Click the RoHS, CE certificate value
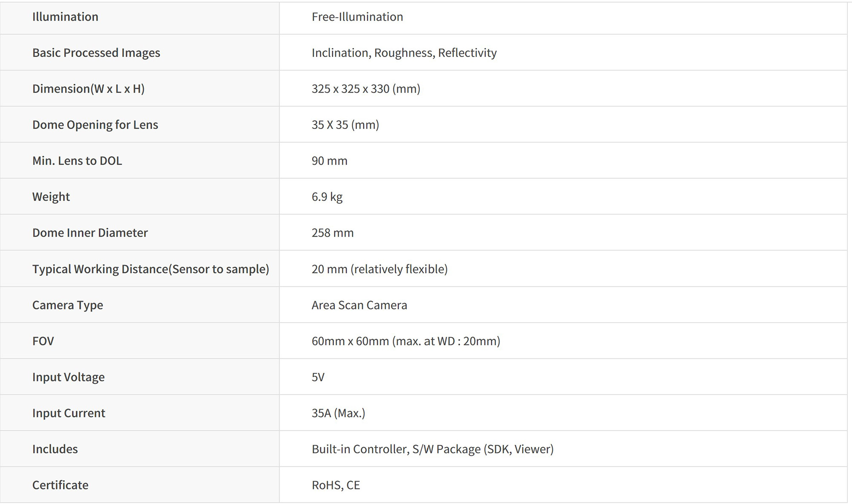Screen dimensions: 852x504 coord(336,485)
